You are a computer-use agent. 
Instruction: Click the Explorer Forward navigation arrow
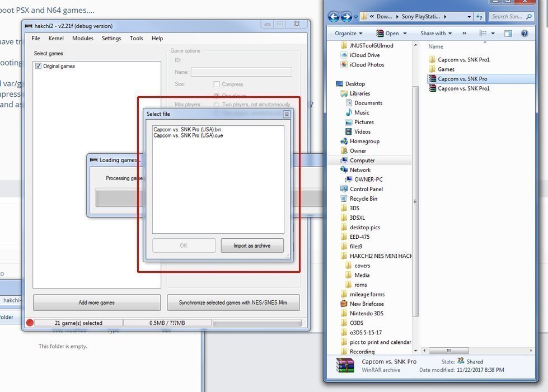coord(346,16)
